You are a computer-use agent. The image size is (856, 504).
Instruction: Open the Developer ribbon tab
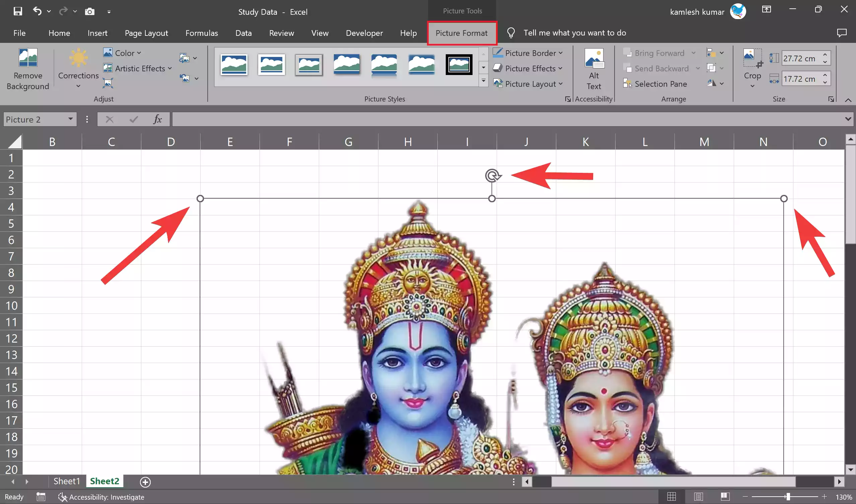point(364,33)
